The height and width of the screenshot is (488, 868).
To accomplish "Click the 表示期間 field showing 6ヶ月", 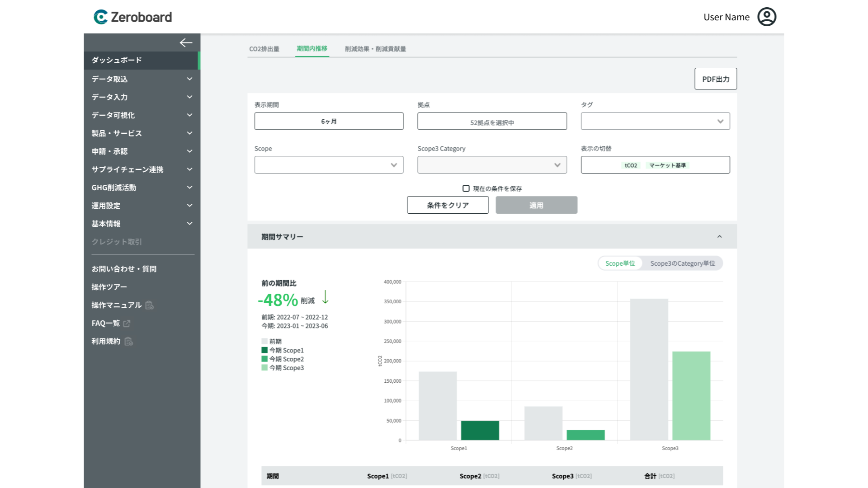I will pyautogui.click(x=329, y=121).
